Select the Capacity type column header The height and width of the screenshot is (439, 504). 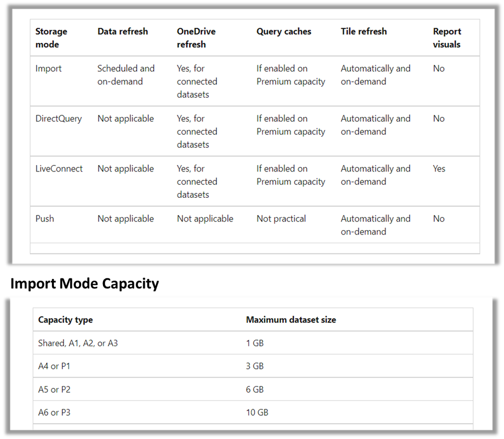66,320
